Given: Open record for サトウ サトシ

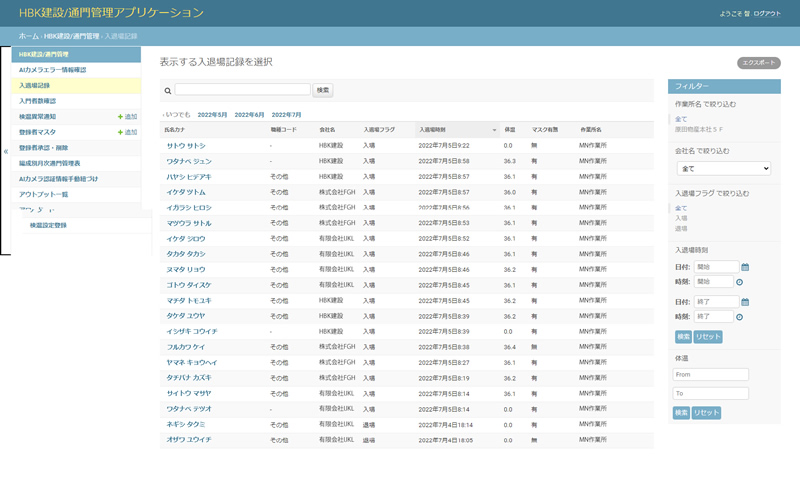Looking at the screenshot, I should (184, 145).
